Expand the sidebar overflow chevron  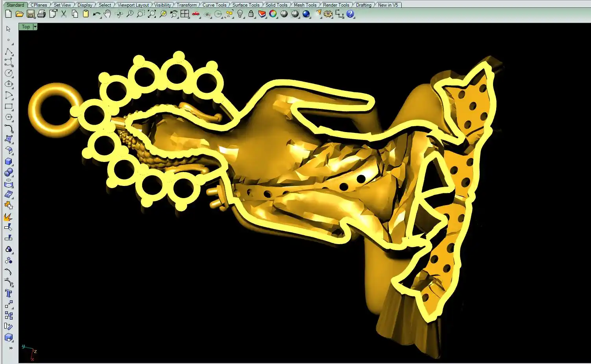(11, 348)
